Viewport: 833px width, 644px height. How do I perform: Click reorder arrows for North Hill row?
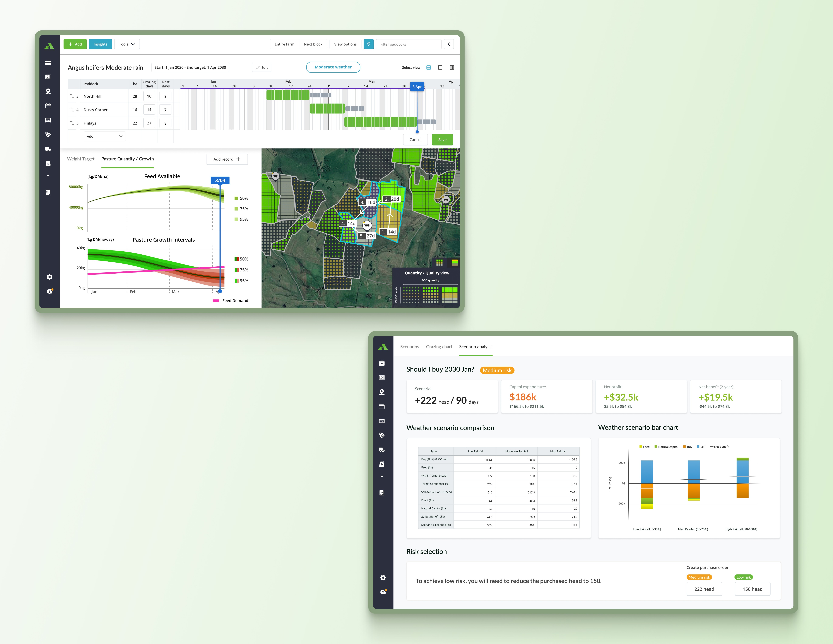tap(72, 96)
